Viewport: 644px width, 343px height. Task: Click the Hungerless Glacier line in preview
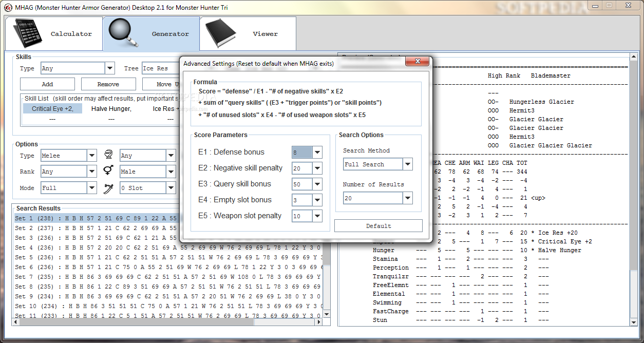542,102
